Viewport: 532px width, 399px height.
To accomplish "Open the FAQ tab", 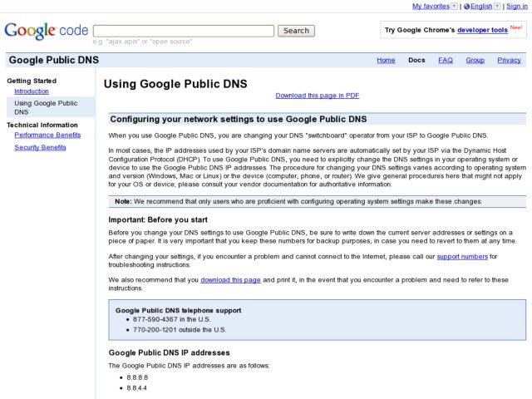I will (446, 60).
